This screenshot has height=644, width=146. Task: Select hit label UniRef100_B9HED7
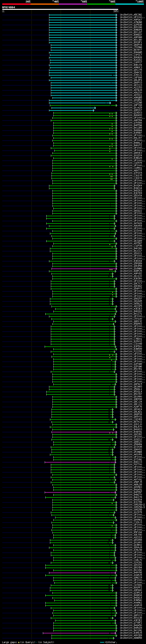pyautogui.click(x=131, y=35)
